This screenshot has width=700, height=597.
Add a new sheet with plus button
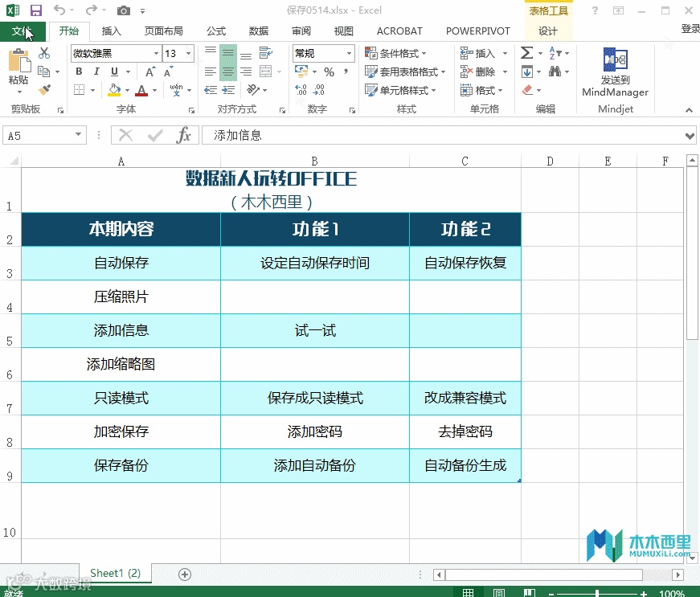pyautogui.click(x=185, y=575)
